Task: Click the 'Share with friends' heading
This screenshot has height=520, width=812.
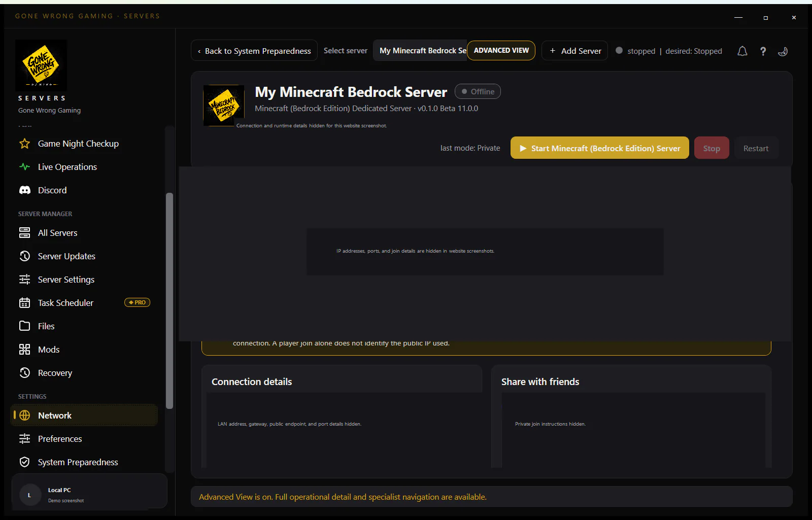Action: (x=540, y=382)
